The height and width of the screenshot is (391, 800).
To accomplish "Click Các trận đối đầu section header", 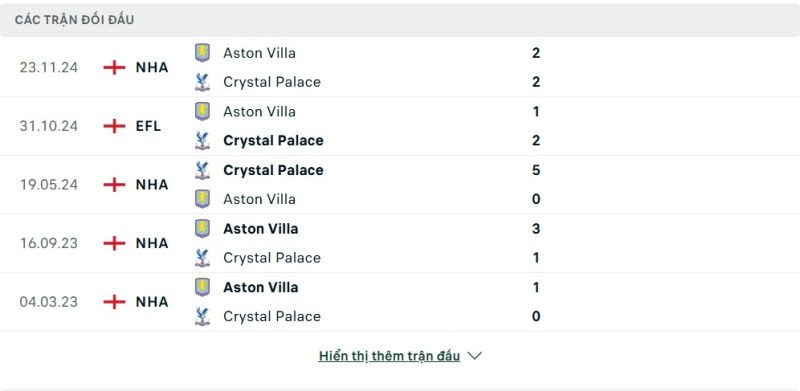I will point(74,20).
